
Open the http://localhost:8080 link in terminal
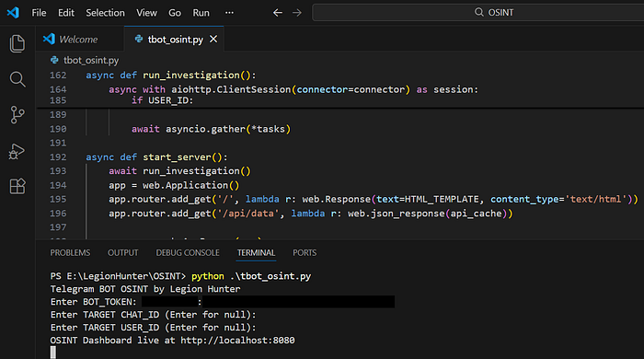(237, 340)
